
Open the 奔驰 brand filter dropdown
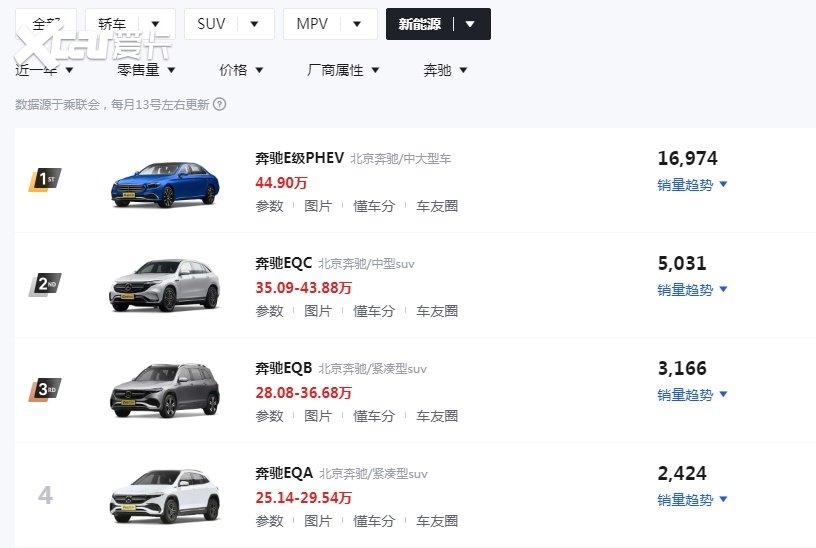(445, 70)
